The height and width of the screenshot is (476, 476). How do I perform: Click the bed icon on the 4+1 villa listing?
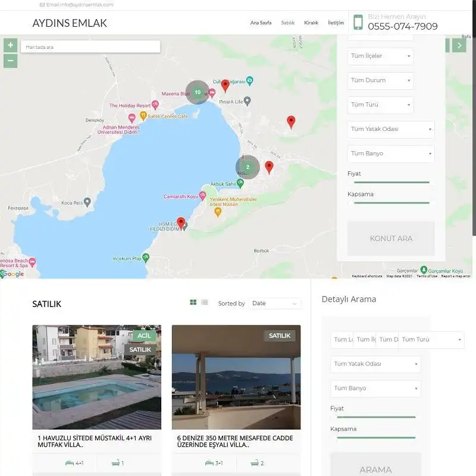(x=70, y=462)
